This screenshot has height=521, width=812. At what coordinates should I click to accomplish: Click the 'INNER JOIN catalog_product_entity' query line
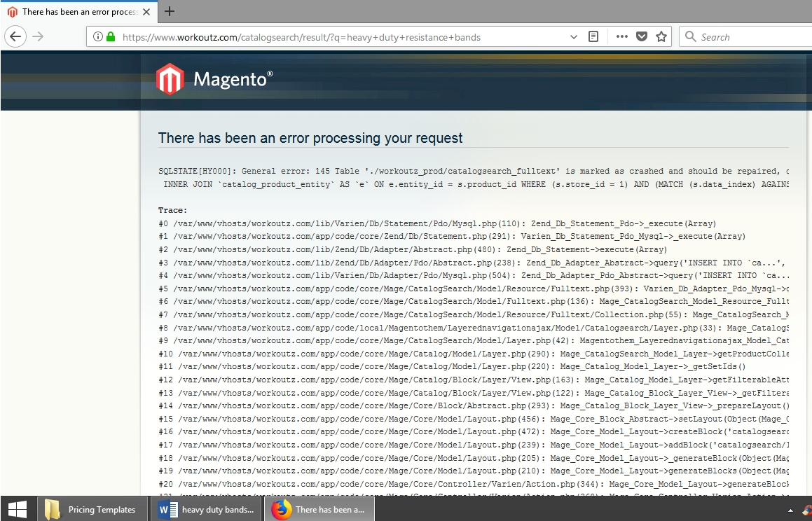coord(476,184)
